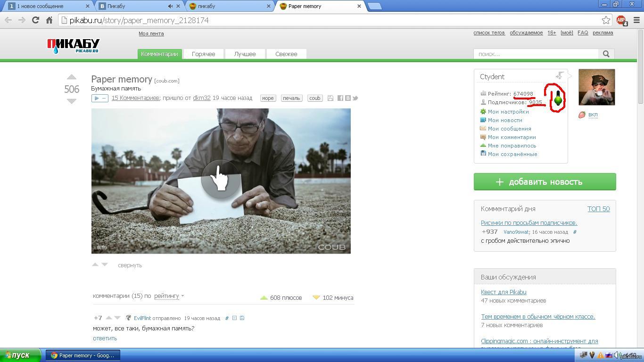Open the Chrome menu button
644x362 pixels.
(636, 20)
